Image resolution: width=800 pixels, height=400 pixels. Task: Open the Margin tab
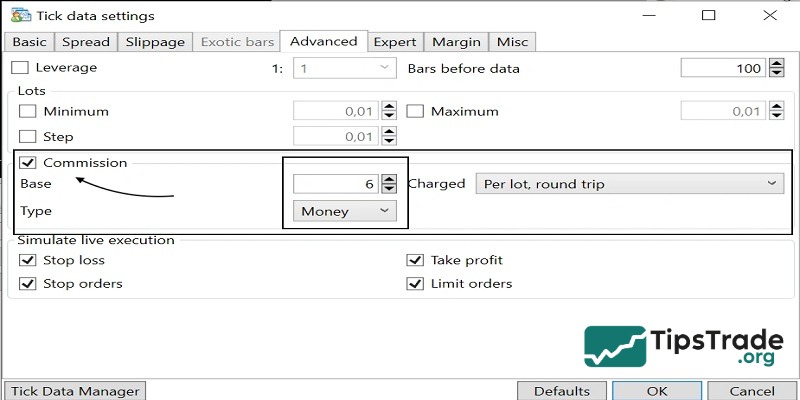[457, 41]
